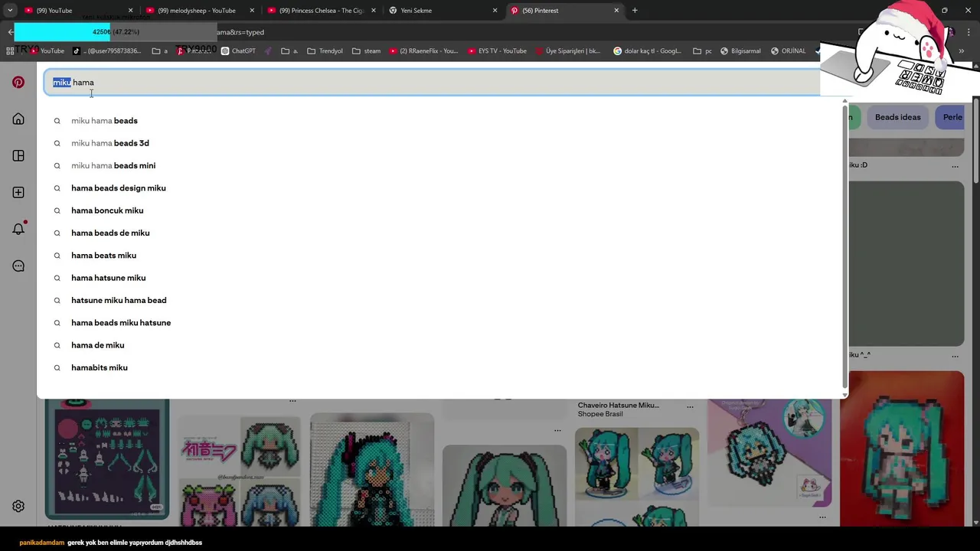This screenshot has width=980, height=551.
Task: Open Chrome apps grid in bookmarks bar
Action: (10, 51)
